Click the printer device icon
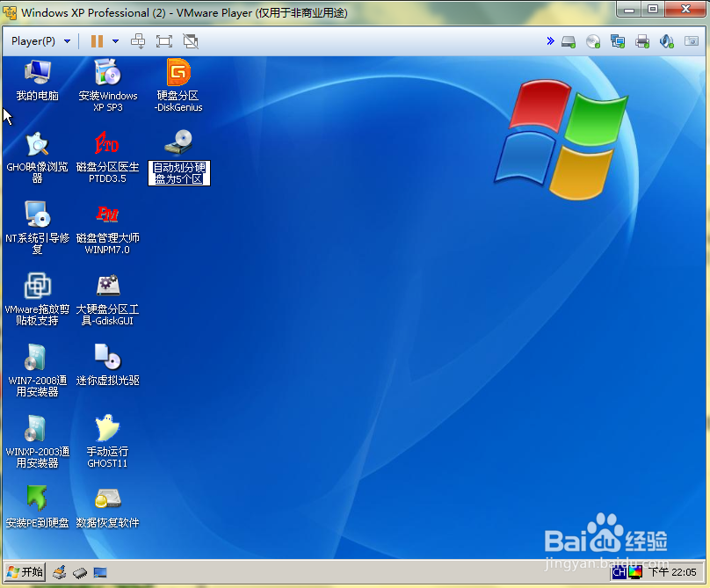Screen dimensions: 710x588 click(642, 41)
